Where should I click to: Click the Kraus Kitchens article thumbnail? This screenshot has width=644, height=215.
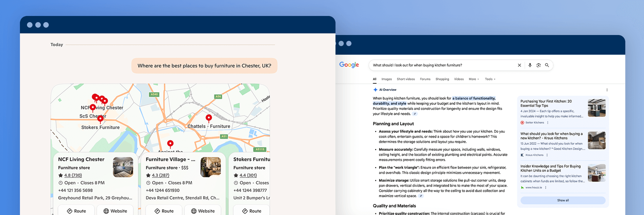pyautogui.click(x=596, y=140)
